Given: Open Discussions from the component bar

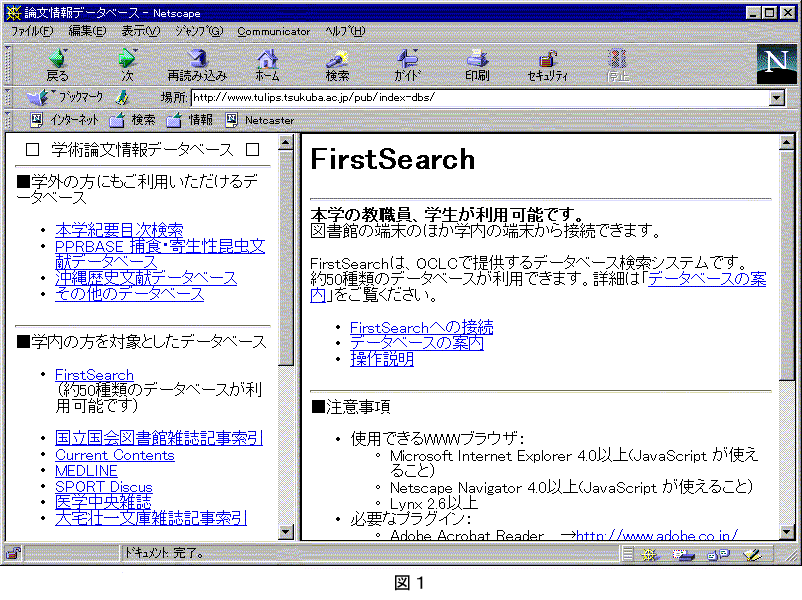Looking at the screenshot, I should point(718,554).
